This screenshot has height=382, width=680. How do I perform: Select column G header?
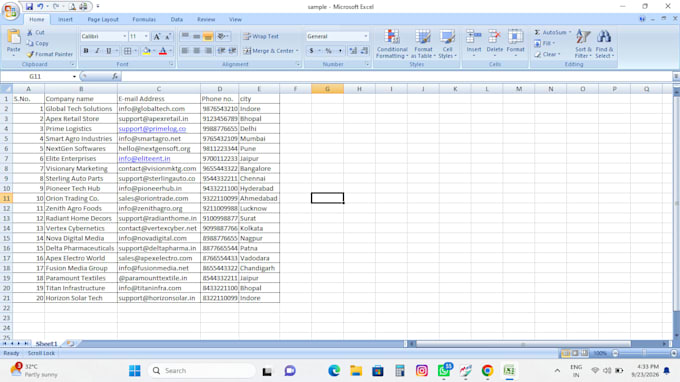pyautogui.click(x=327, y=89)
